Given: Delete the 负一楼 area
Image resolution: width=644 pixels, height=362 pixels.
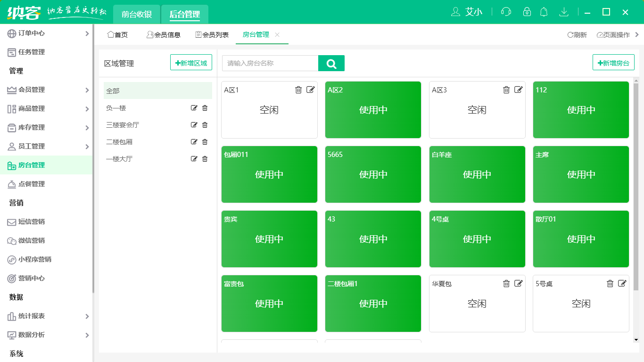Looking at the screenshot, I should pos(205,108).
